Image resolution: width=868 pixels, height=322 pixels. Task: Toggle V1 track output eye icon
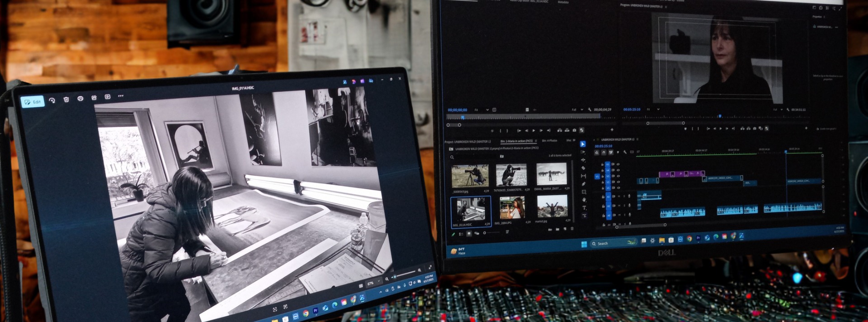618,188
